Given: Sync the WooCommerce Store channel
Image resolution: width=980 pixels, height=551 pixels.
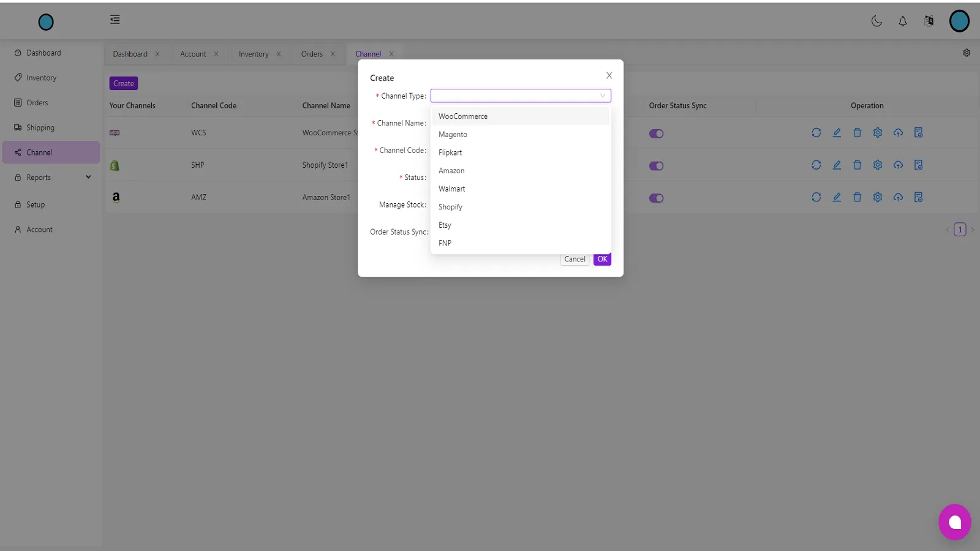Looking at the screenshot, I should pos(816,132).
